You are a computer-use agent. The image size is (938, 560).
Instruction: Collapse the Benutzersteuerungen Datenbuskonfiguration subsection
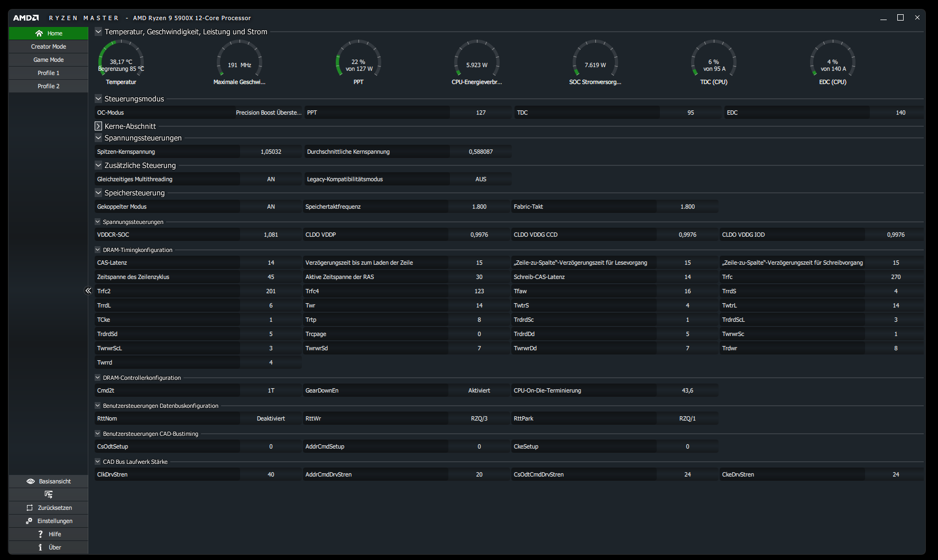(98, 406)
